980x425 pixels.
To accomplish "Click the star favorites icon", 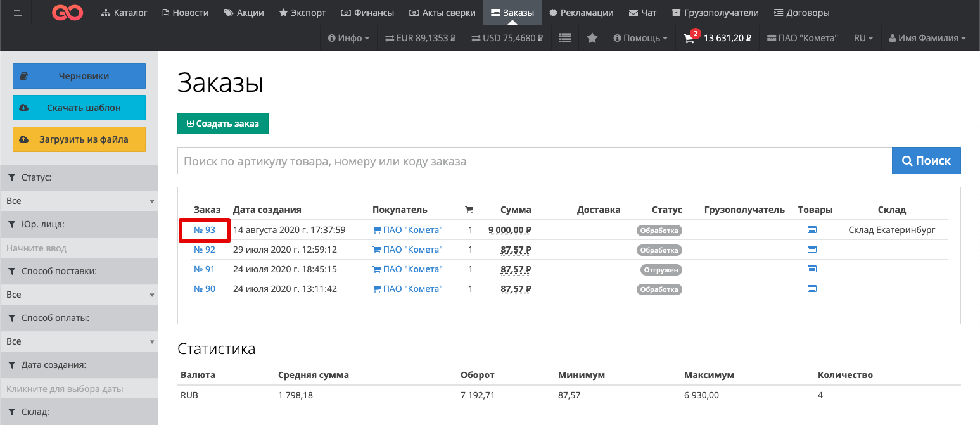I will pyautogui.click(x=592, y=38).
